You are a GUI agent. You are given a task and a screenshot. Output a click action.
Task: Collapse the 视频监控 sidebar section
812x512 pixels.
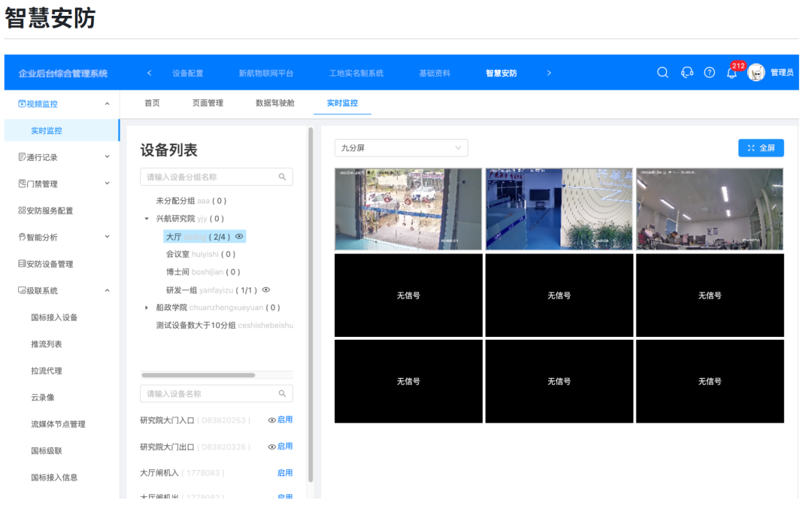108,104
